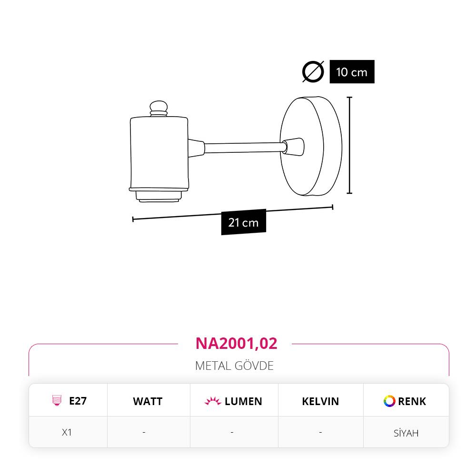The image size is (476, 476).
Task: Select the 21 cm length label
Action: (x=243, y=222)
